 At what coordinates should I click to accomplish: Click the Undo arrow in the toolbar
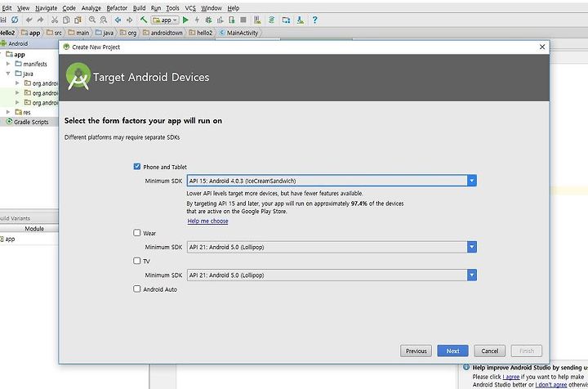pyautogui.click(x=29, y=20)
